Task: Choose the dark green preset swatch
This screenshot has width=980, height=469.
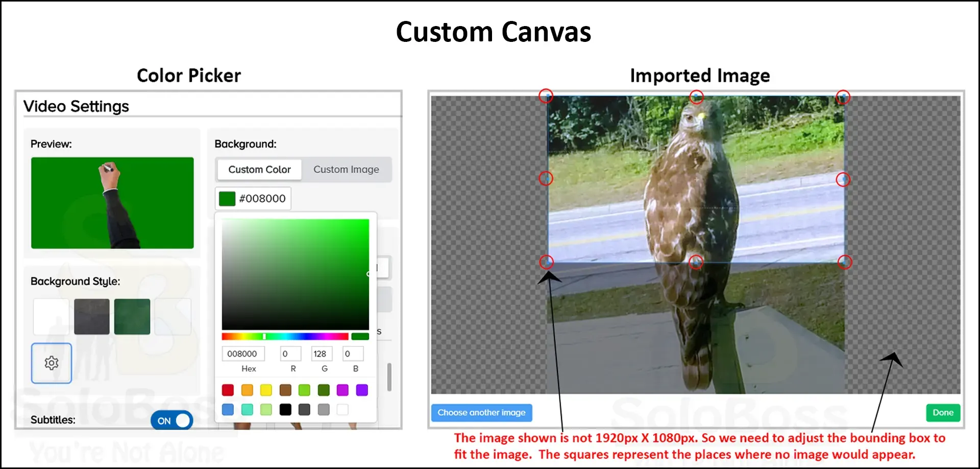Action: pos(324,390)
